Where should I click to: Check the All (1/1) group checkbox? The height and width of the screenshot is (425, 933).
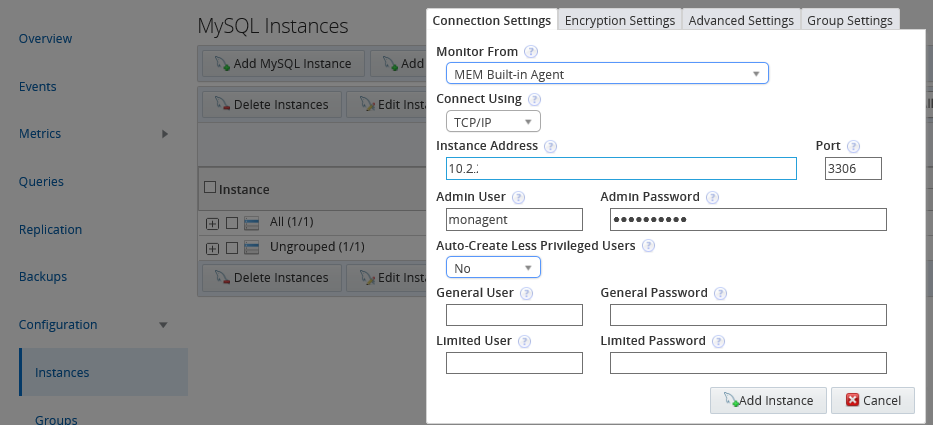click(x=232, y=223)
